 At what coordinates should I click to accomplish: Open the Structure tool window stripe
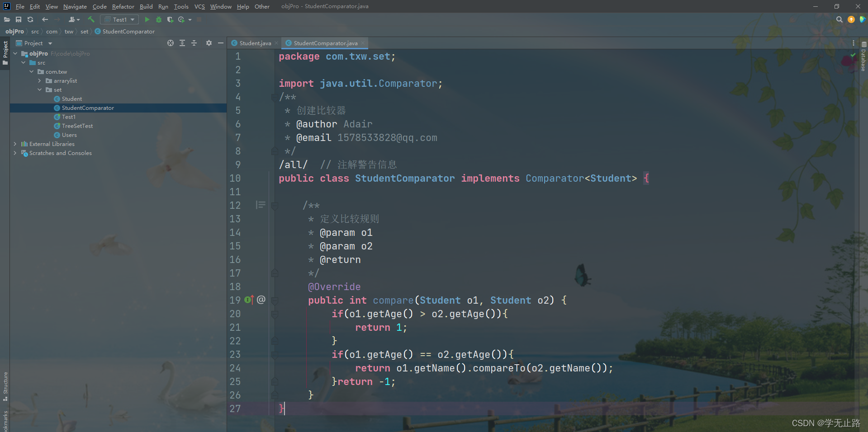pyautogui.click(x=5, y=386)
